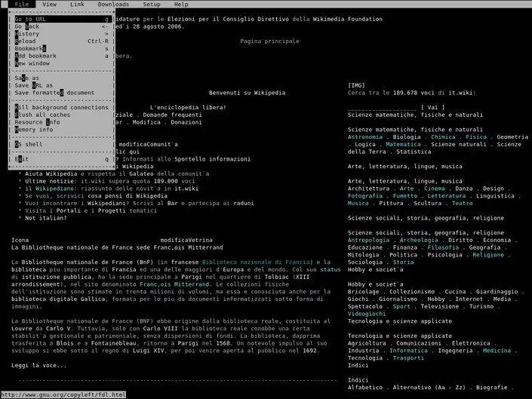Image resolution: width=532 pixels, height=399 pixels.
Task: Follow the Antropologia link
Action: point(368,240)
